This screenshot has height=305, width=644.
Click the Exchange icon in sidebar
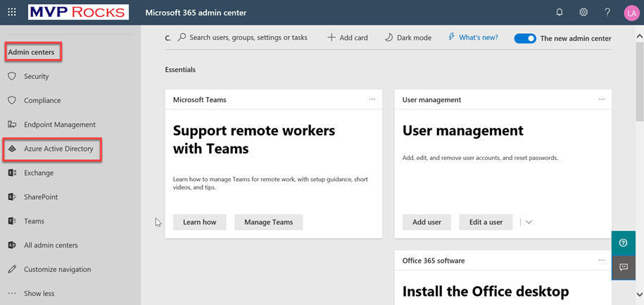[x=12, y=173]
